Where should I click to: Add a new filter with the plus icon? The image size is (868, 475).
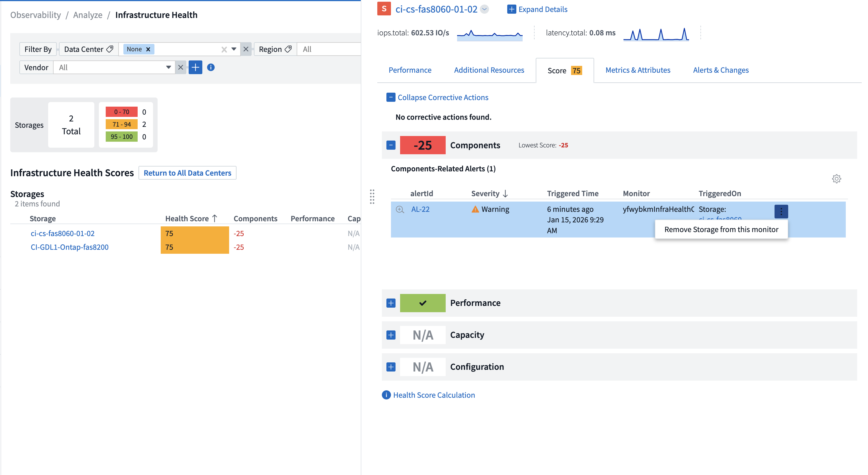point(195,67)
